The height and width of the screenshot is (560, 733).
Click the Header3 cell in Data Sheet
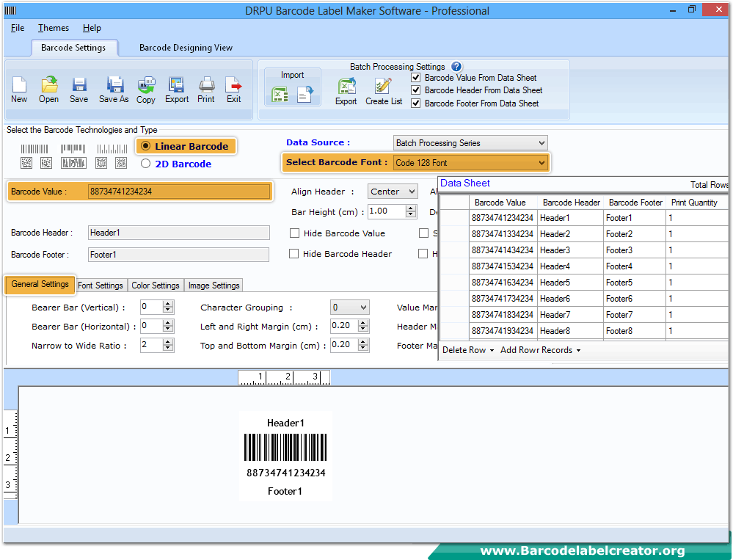570,250
